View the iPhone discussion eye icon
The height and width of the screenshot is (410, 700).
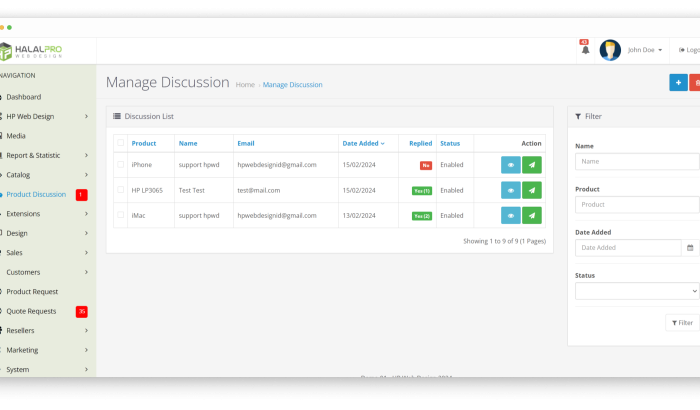[510, 165]
